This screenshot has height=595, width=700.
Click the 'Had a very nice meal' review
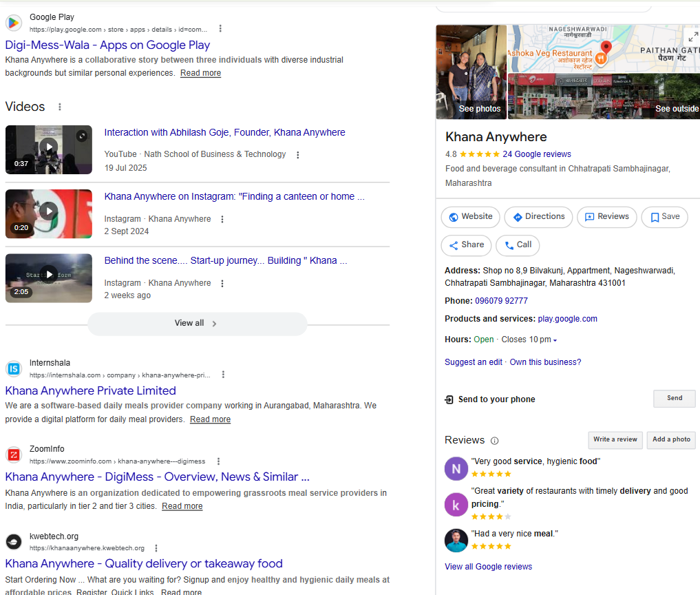(x=514, y=534)
